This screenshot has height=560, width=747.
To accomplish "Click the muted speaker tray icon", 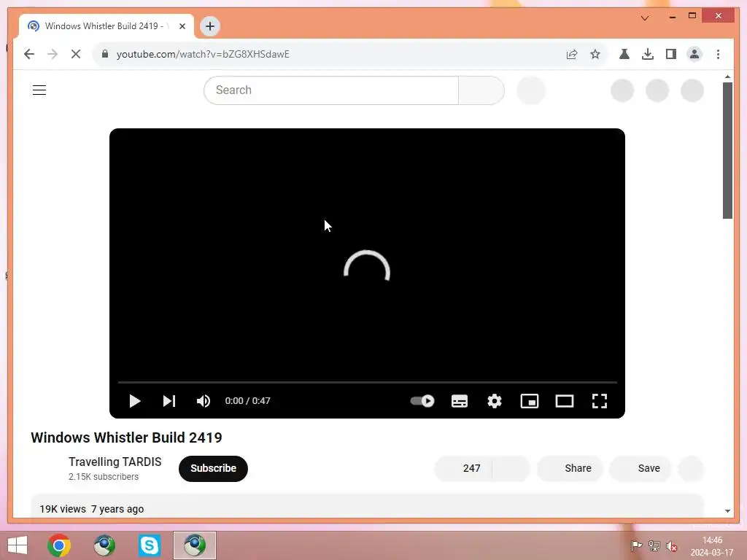I will click(x=672, y=546).
